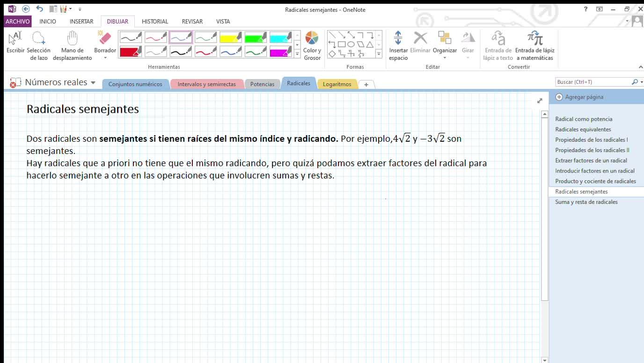The image size is (644, 363).
Task: Open the search scope dropdown arrow
Action: pyautogui.click(x=642, y=82)
